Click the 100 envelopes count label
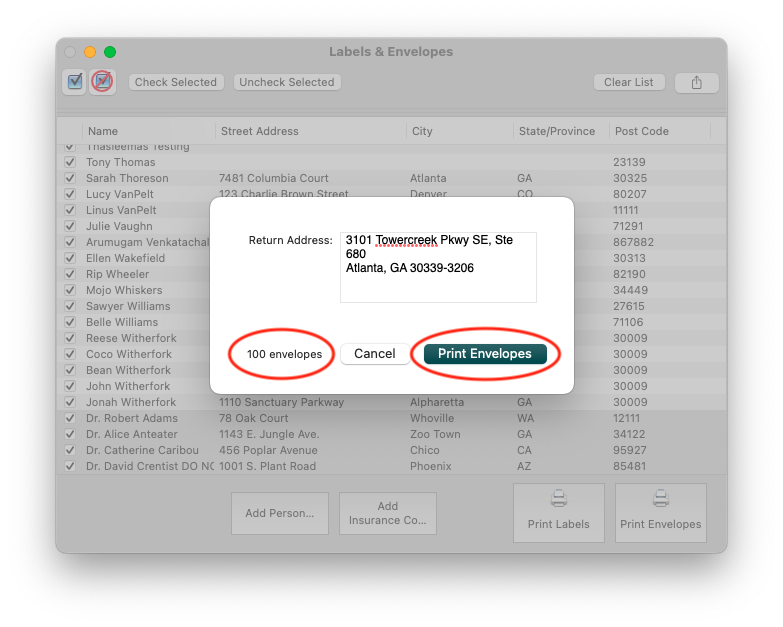The width and height of the screenshot is (783, 627). tap(284, 354)
